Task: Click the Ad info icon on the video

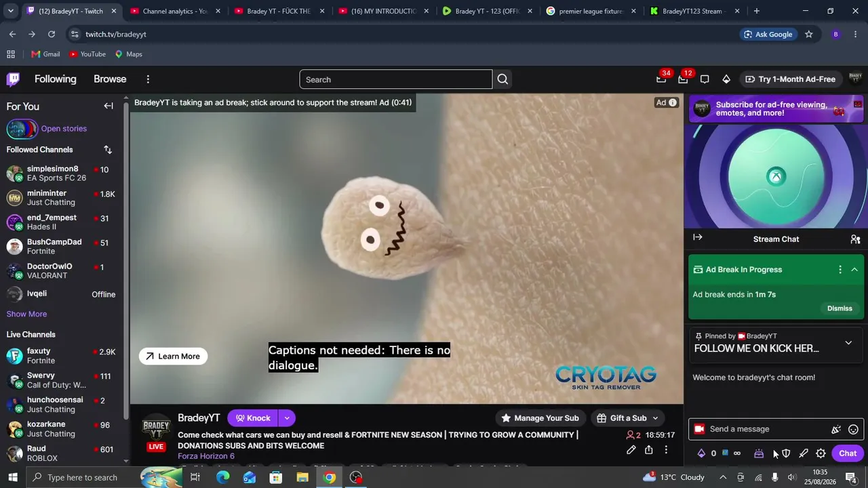Action: [673, 102]
